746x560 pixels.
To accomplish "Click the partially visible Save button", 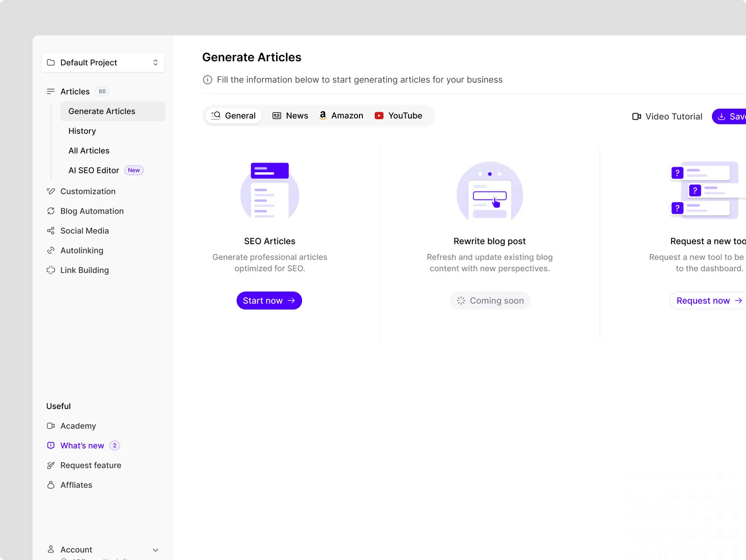I will 729,116.
